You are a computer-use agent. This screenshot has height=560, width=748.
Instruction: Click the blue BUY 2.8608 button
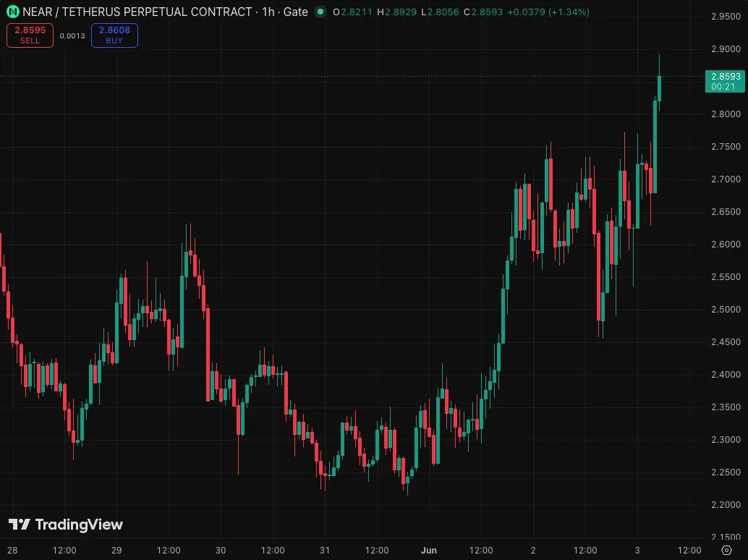click(x=114, y=35)
